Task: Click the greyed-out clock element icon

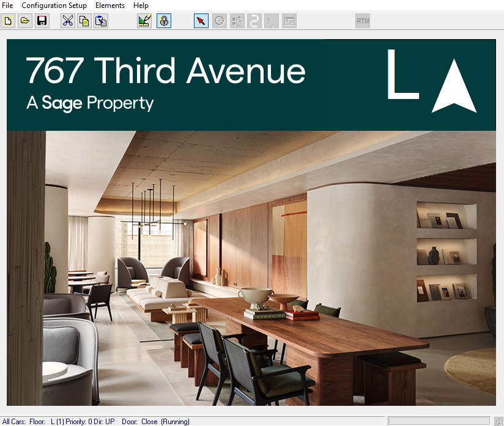Action: click(x=219, y=21)
